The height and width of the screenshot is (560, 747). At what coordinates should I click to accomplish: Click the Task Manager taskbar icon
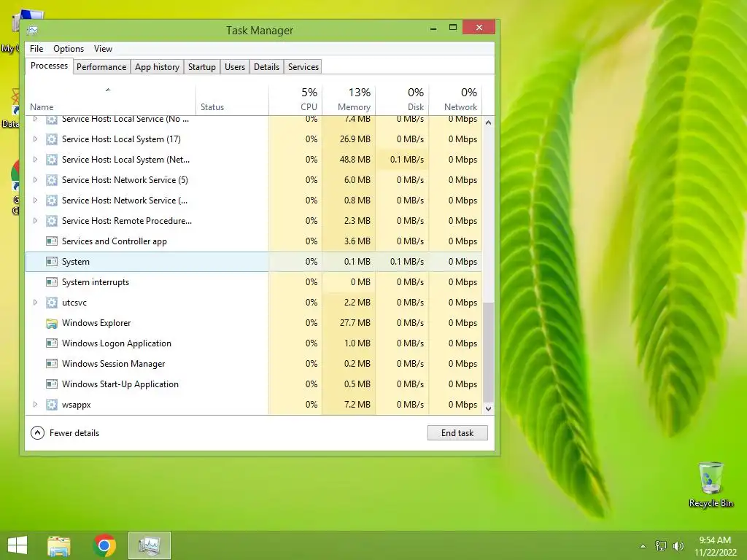[149, 545]
